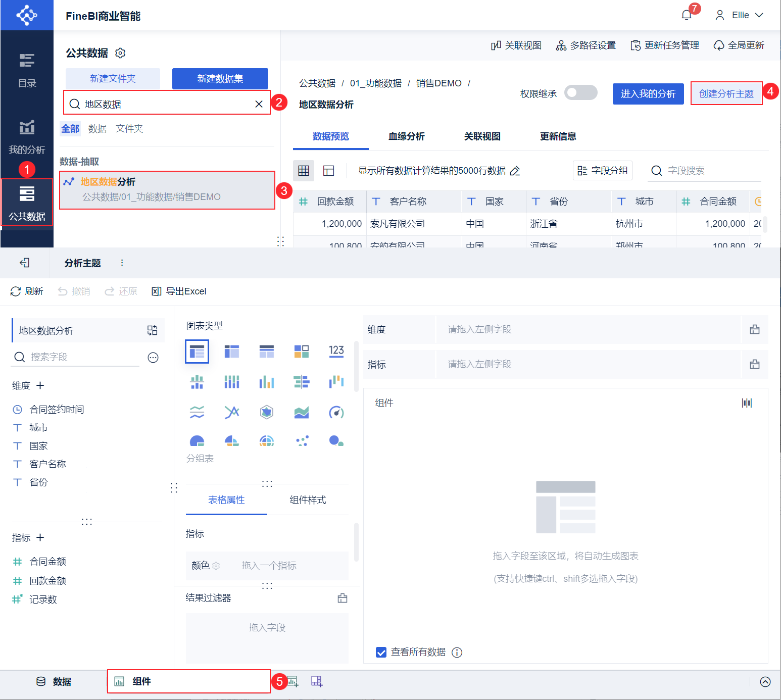Screen dimensions: 781x700
Task: Select 客户名称 dimension field
Action: [39, 464]
